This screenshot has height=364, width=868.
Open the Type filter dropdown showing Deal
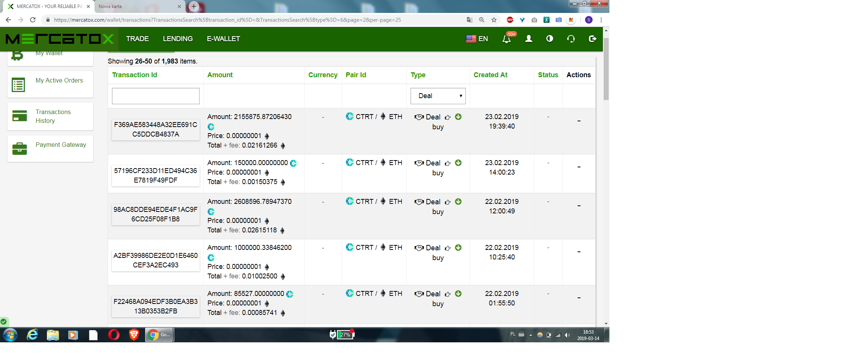[x=438, y=96]
